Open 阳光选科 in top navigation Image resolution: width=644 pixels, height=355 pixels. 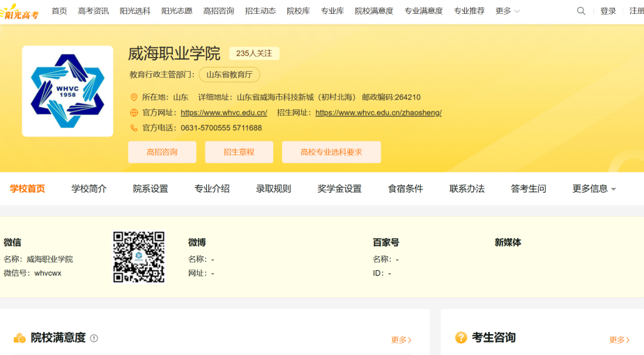(135, 11)
